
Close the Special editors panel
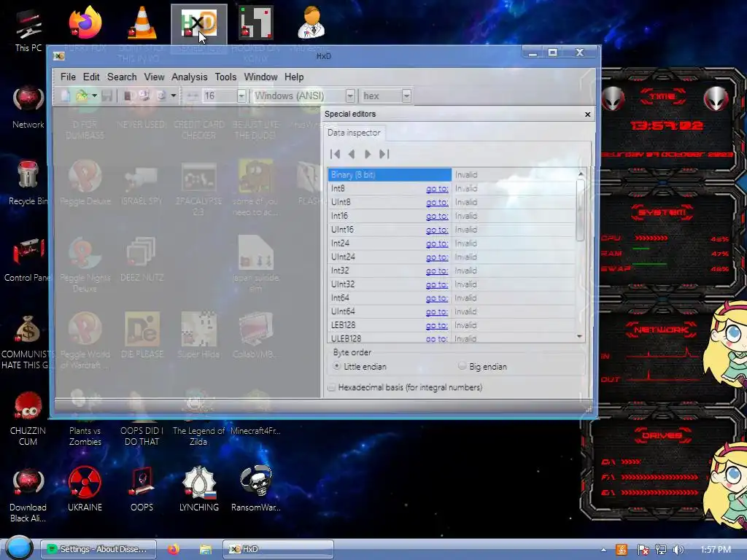[587, 114]
